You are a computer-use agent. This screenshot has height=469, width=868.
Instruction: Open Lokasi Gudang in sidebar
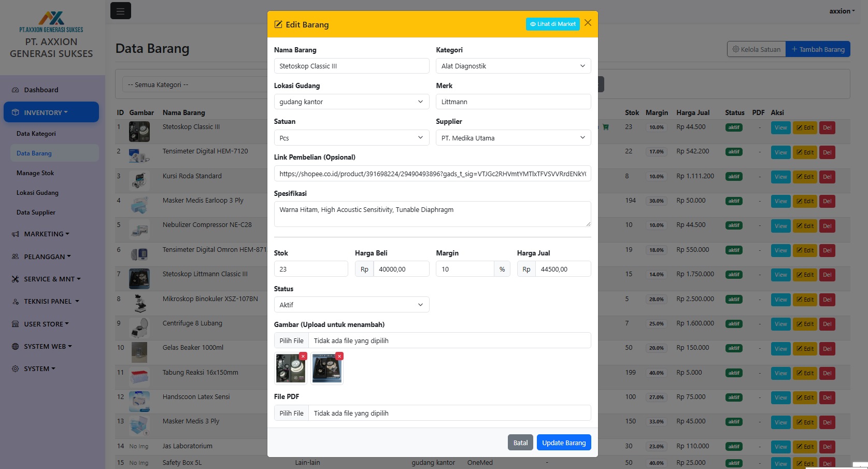pos(54,192)
